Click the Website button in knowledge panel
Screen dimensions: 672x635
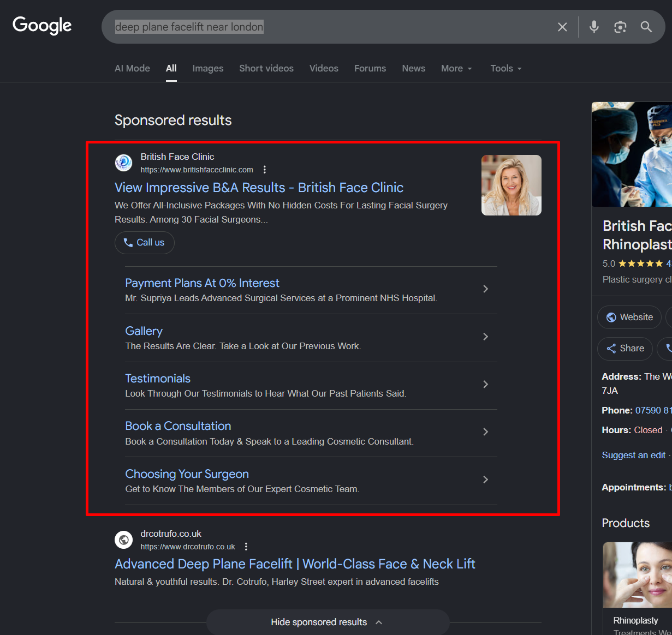629,317
